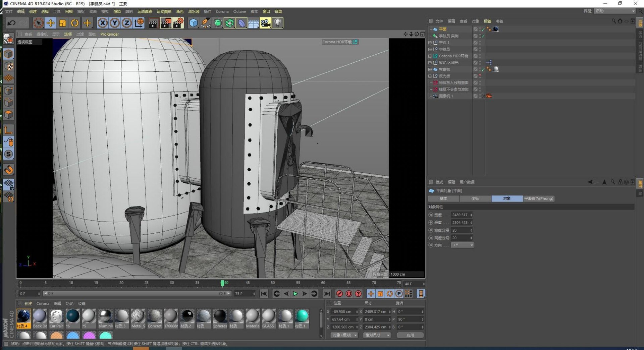Click the 应用 apply button

tap(410, 335)
